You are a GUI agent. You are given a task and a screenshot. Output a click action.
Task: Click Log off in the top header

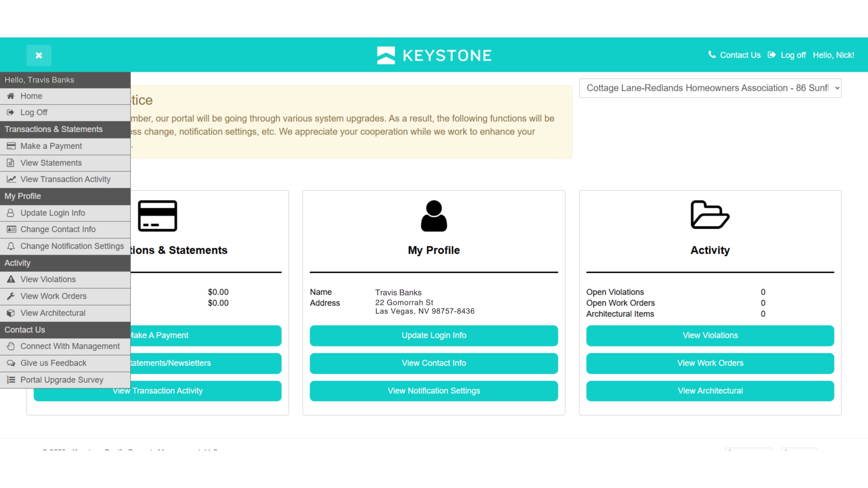793,55
